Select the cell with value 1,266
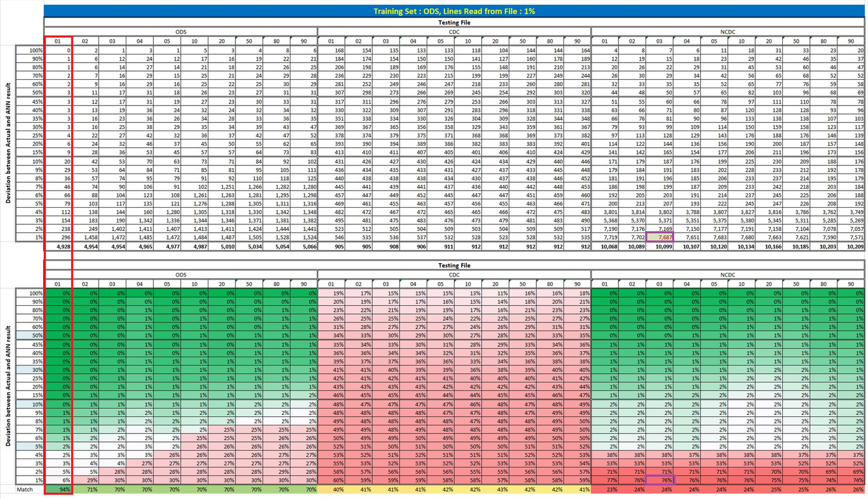The height and width of the screenshot is (499, 868). click(x=249, y=186)
